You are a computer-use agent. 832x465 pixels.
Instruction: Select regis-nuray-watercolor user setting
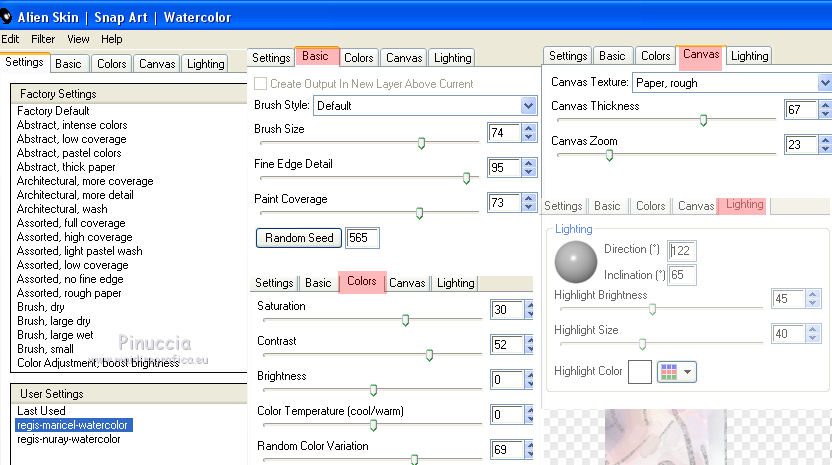[x=68, y=439]
